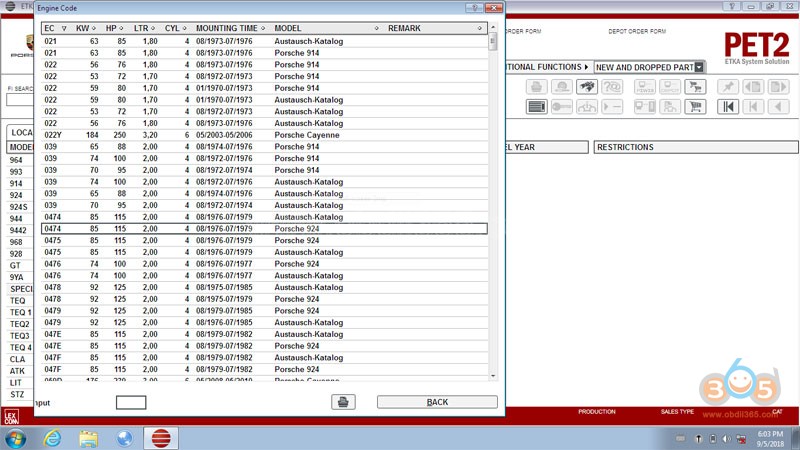Click the single shopping cart icon
The height and width of the screenshot is (450, 800).
pos(695,107)
